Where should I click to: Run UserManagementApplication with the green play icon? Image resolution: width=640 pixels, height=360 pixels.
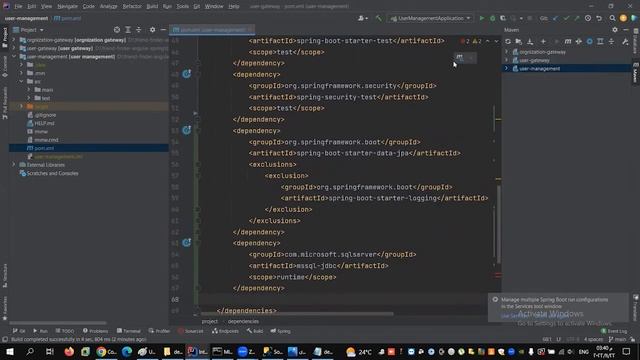(x=482, y=18)
